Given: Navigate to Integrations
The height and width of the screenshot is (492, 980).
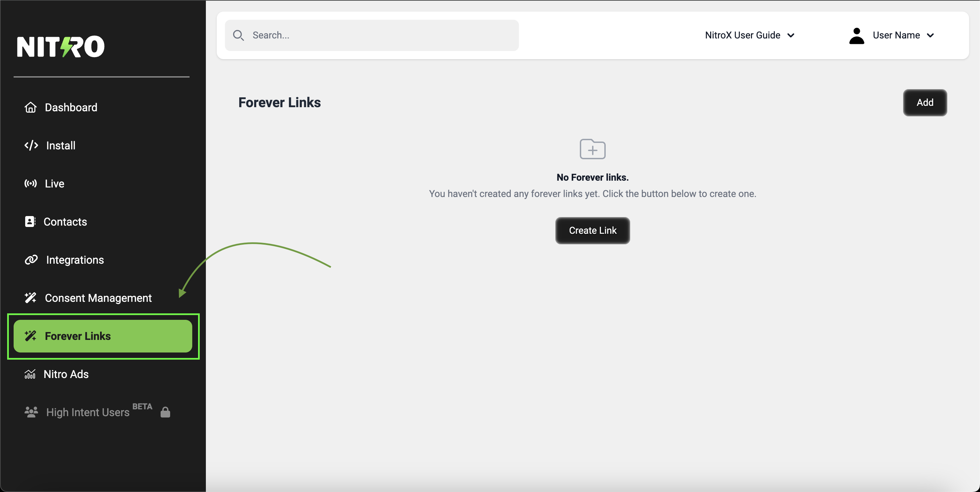Looking at the screenshot, I should pos(103,260).
